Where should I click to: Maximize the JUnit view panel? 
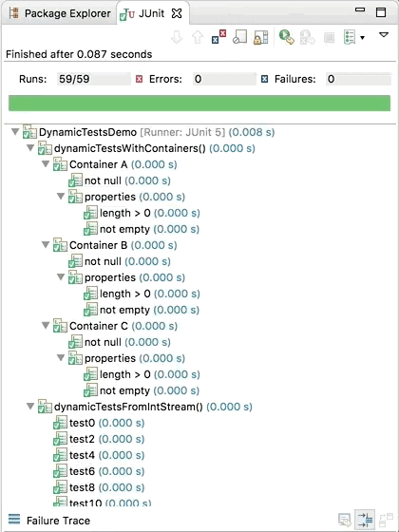pos(381,12)
